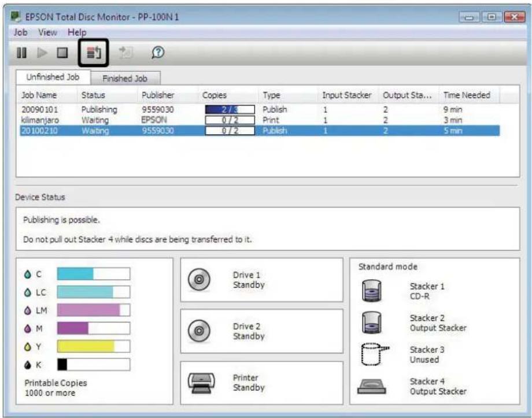The height and width of the screenshot is (418, 532).
Task: Click the light cyan LC ink level bar
Action: point(93,292)
